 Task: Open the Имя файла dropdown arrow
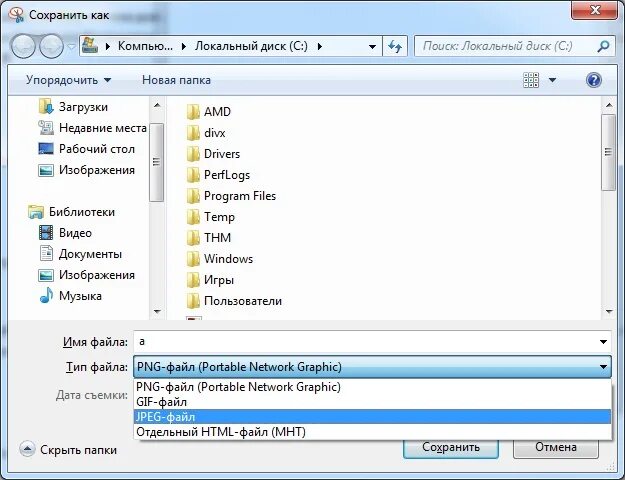pyautogui.click(x=603, y=342)
